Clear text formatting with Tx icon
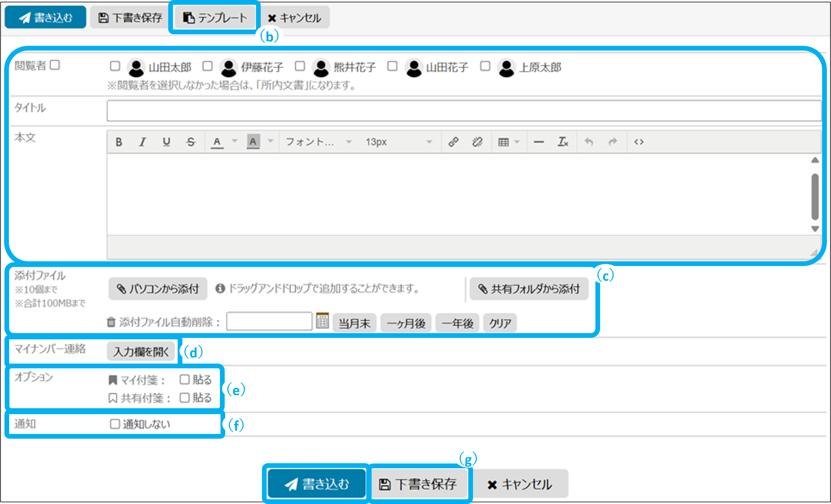 click(x=563, y=142)
